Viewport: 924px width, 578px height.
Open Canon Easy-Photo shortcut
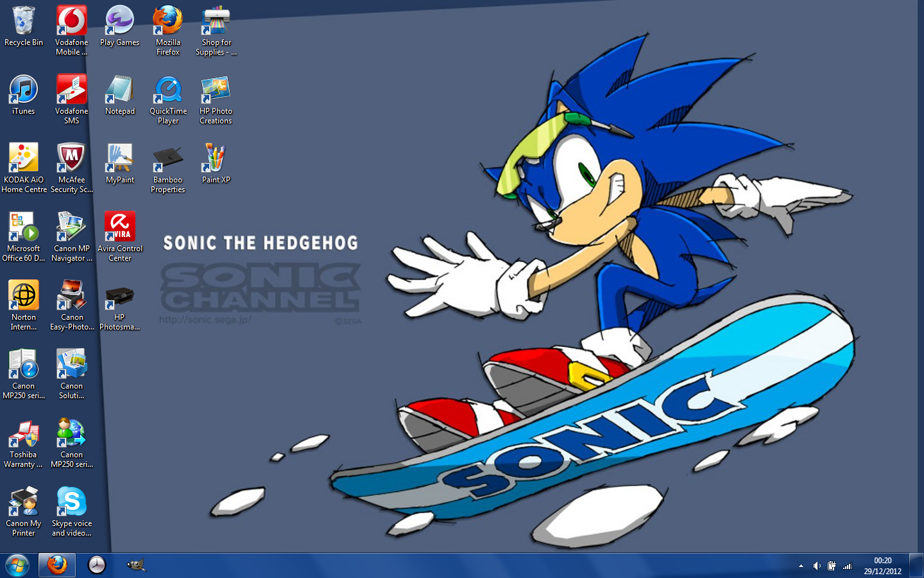point(71,306)
